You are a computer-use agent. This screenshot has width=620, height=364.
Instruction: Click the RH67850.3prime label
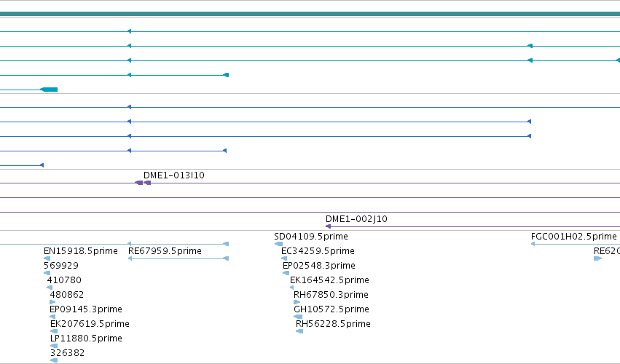coord(331,295)
